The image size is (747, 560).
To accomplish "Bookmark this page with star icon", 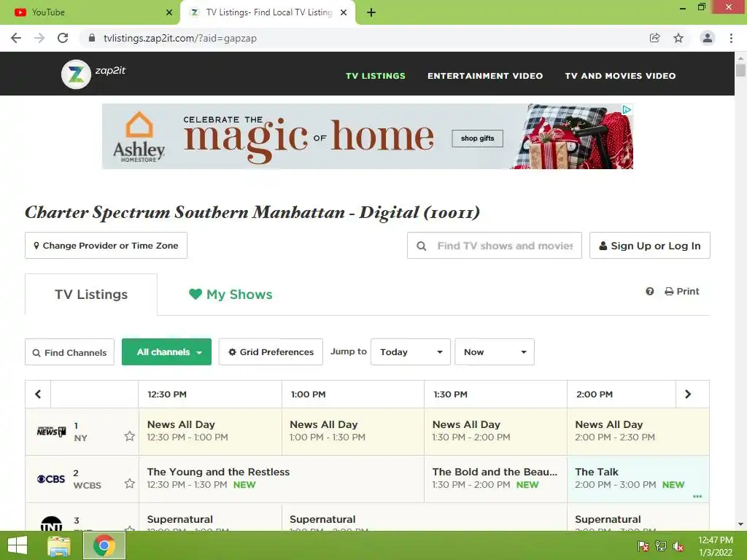I will coord(678,38).
